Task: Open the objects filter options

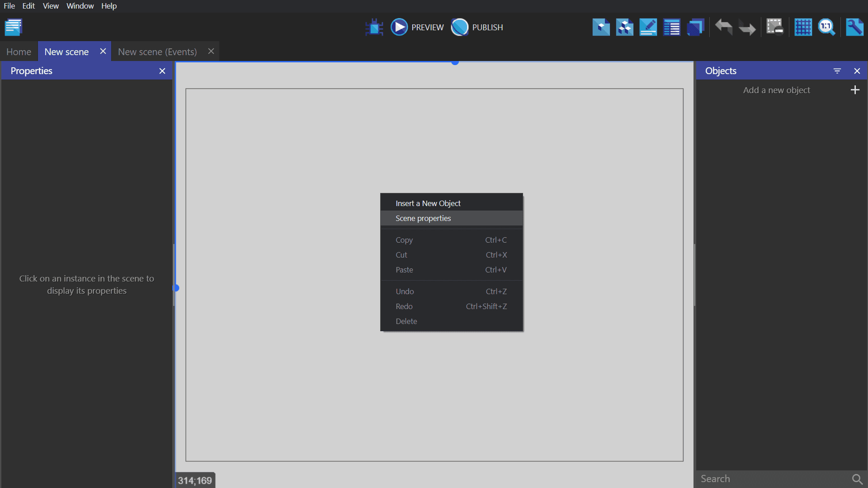Action: [x=837, y=71]
